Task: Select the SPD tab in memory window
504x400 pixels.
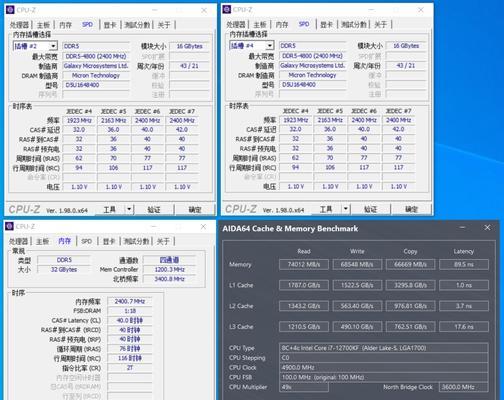Action: 87,241
